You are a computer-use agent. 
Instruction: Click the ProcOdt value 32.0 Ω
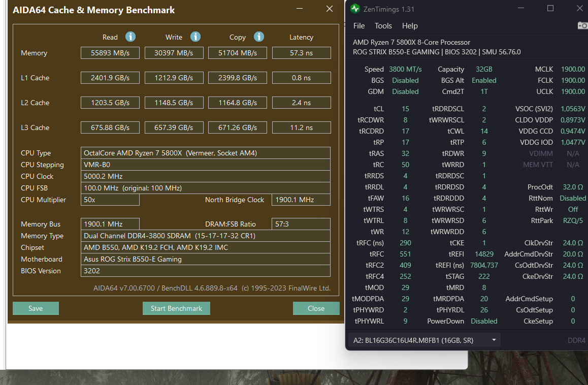click(x=573, y=187)
